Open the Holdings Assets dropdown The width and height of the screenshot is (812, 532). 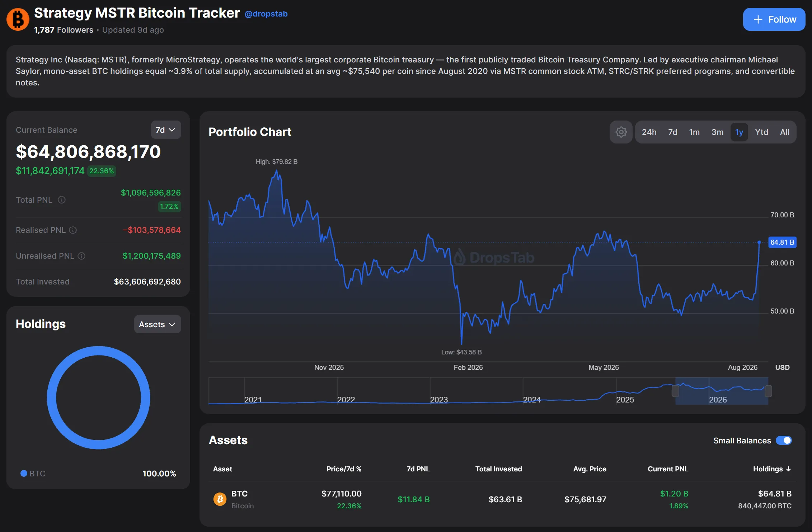[158, 324]
